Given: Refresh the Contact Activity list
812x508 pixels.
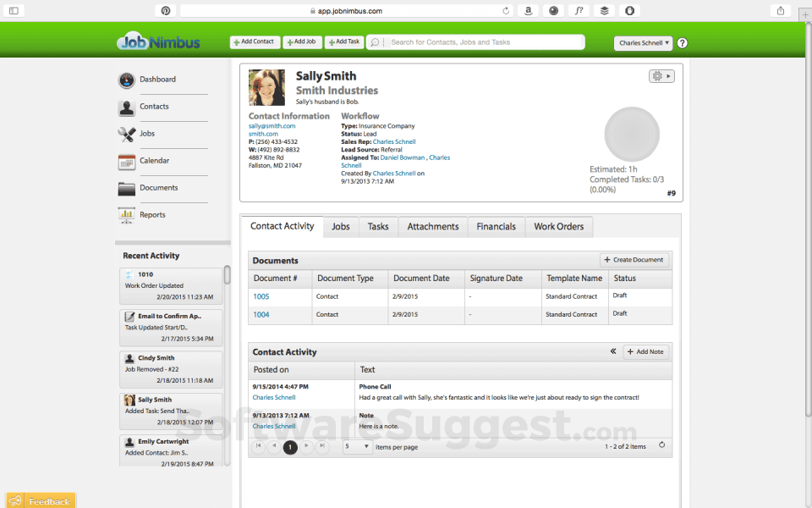Looking at the screenshot, I should [661, 445].
